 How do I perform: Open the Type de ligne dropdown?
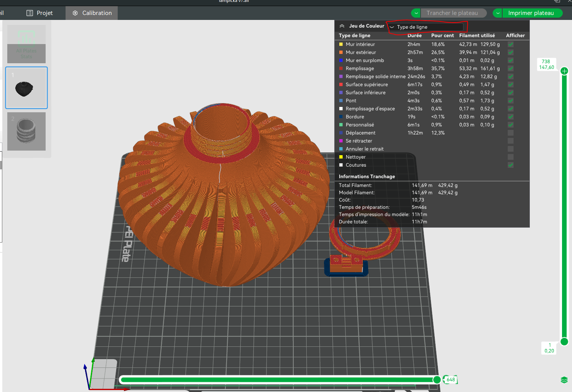tap(426, 27)
